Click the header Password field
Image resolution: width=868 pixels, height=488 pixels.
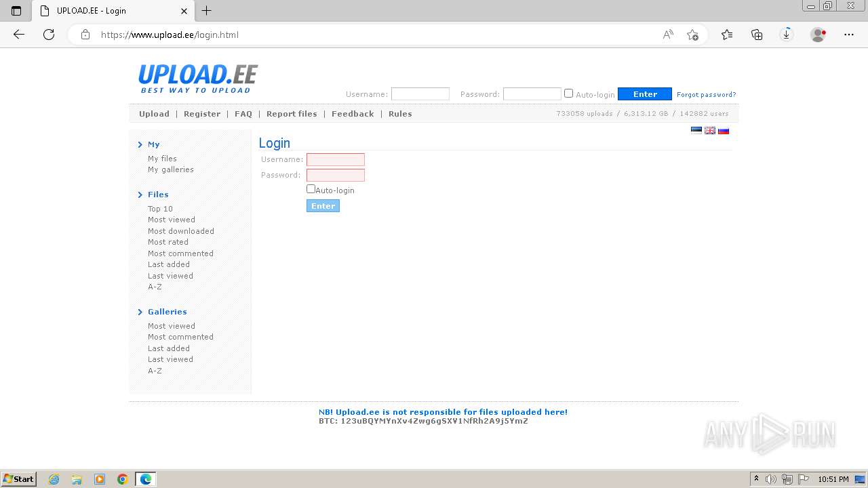532,94
